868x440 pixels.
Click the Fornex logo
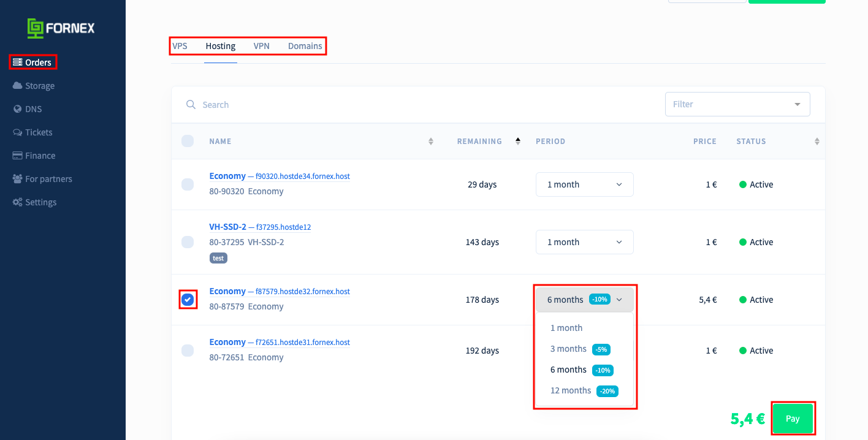[x=61, y=28]
